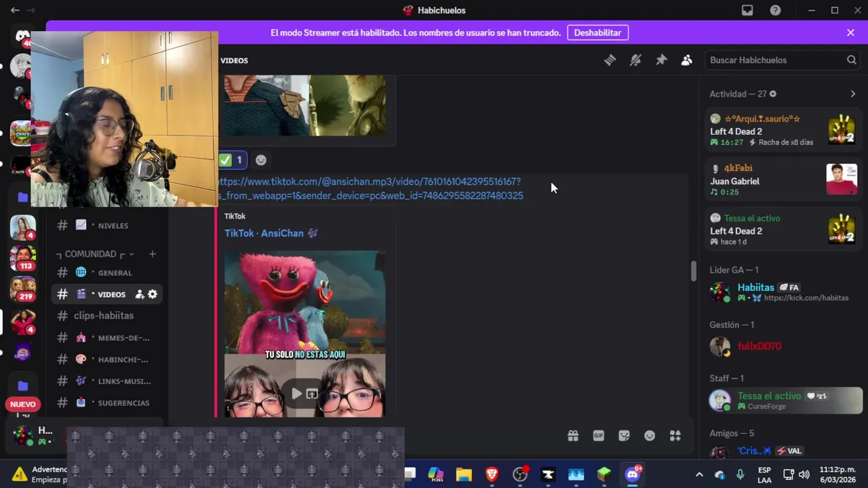
Task: Click Juan Gabriel album thumbnail
Action: click(842, 180)
